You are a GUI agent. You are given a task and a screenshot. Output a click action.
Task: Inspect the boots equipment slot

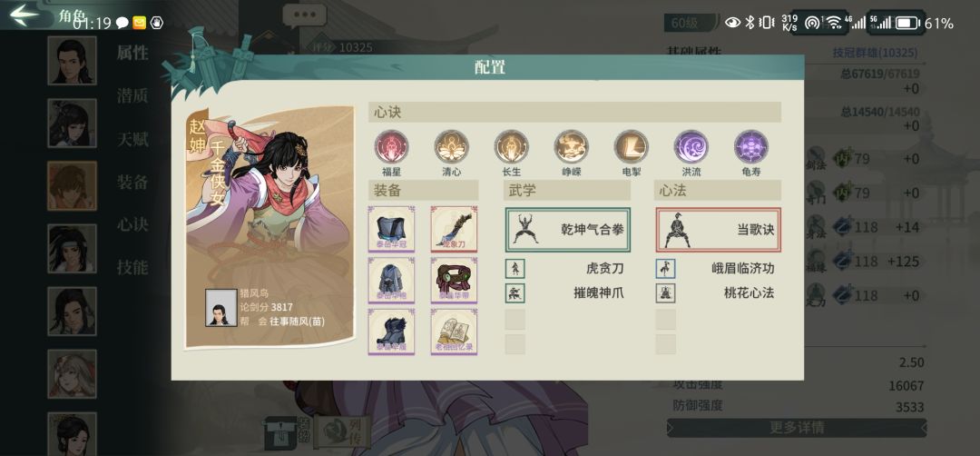coord(391,332)
